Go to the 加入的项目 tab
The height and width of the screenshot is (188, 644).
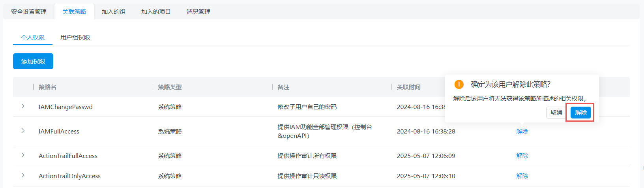point(156,12)
